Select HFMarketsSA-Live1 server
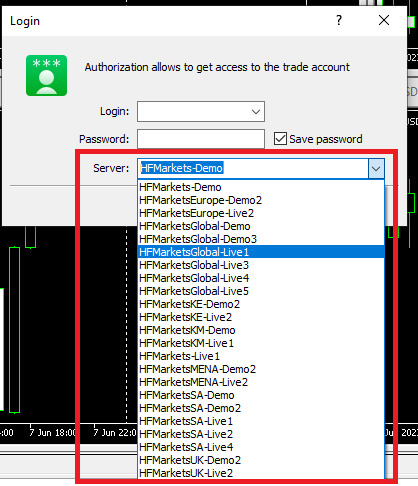 coord(261,421)
